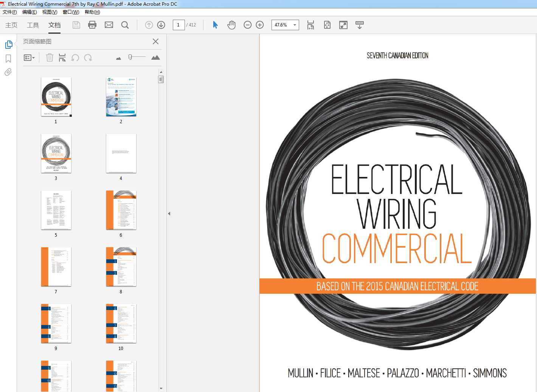Image resolution: width=537 pixels, height=392 pixels.
Task: Select page 6 thumbnail
Action: [x=121, y=210]
